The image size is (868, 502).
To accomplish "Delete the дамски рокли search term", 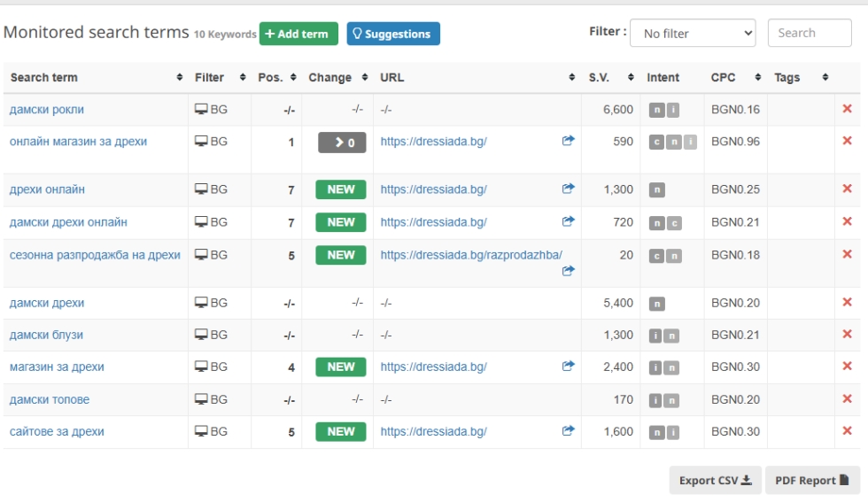I will [x=847, y=109].
